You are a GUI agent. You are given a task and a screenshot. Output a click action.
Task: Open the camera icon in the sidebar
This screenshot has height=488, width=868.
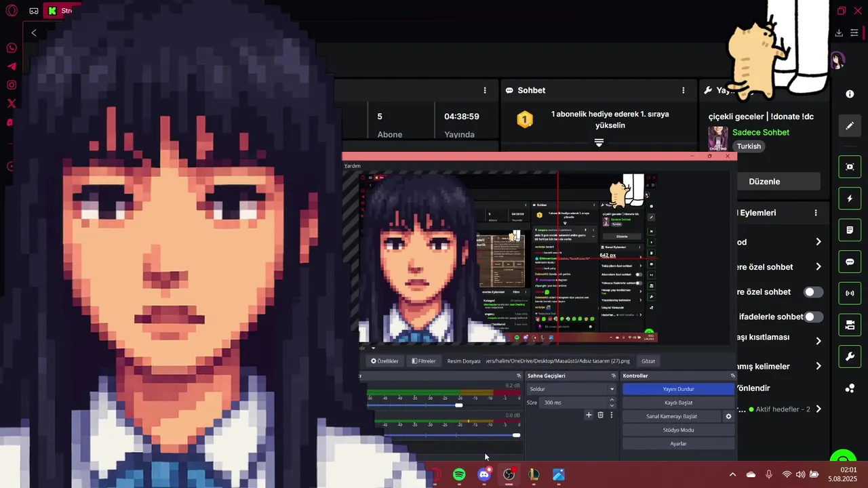[x=850, y=325]
